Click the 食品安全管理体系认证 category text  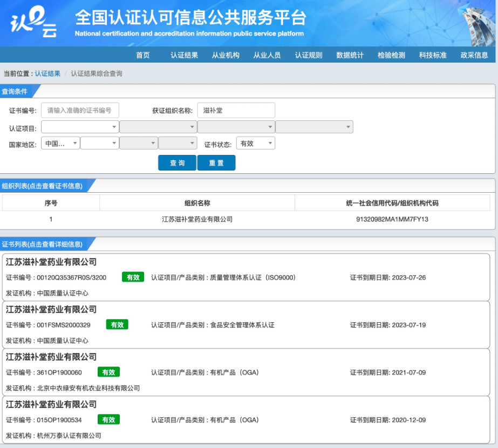click(242, 325)
